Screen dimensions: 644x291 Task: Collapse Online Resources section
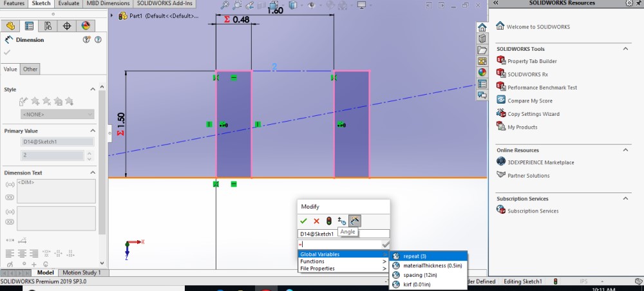[x=625, y=150]
